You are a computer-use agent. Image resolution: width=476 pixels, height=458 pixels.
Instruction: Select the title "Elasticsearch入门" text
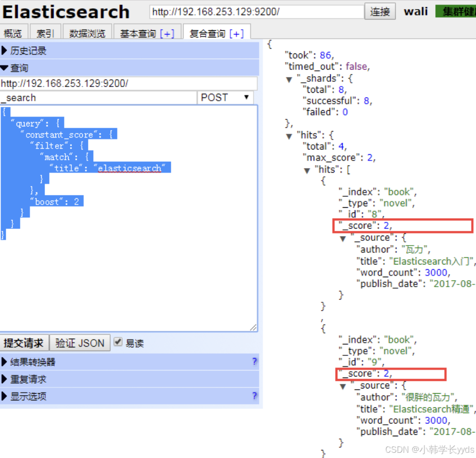tap(431, 261)
